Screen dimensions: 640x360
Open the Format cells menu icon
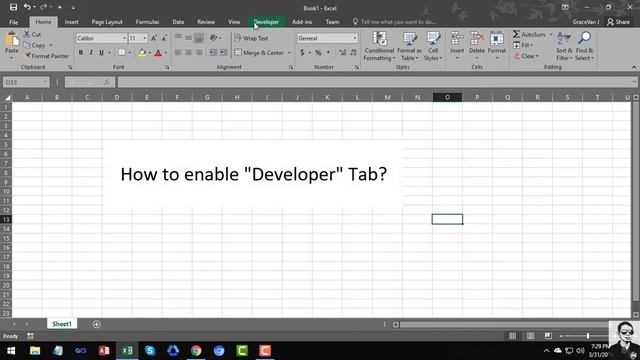pos(497,39)
